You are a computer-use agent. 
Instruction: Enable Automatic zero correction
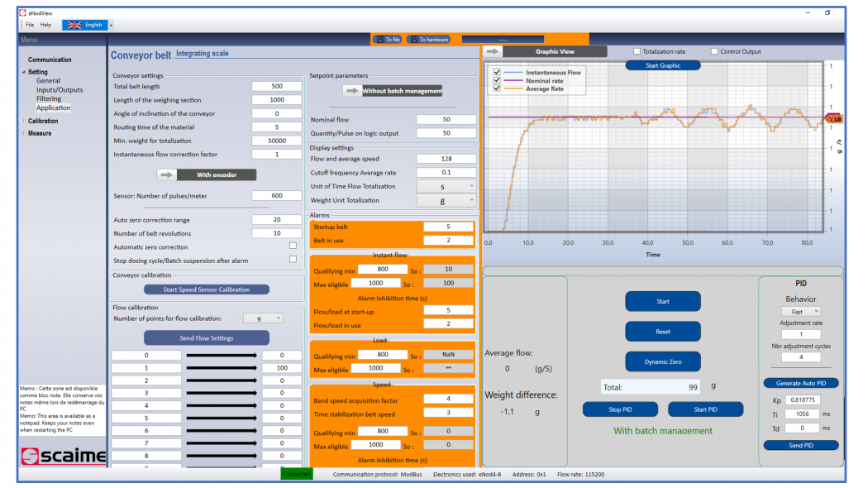click(x=293, y=246)
